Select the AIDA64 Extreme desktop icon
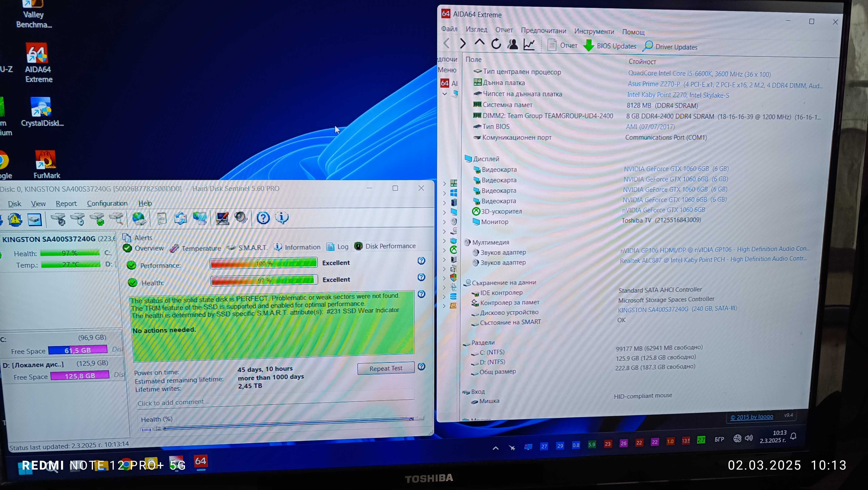This screenshot has height=490, width=868. 38,63
